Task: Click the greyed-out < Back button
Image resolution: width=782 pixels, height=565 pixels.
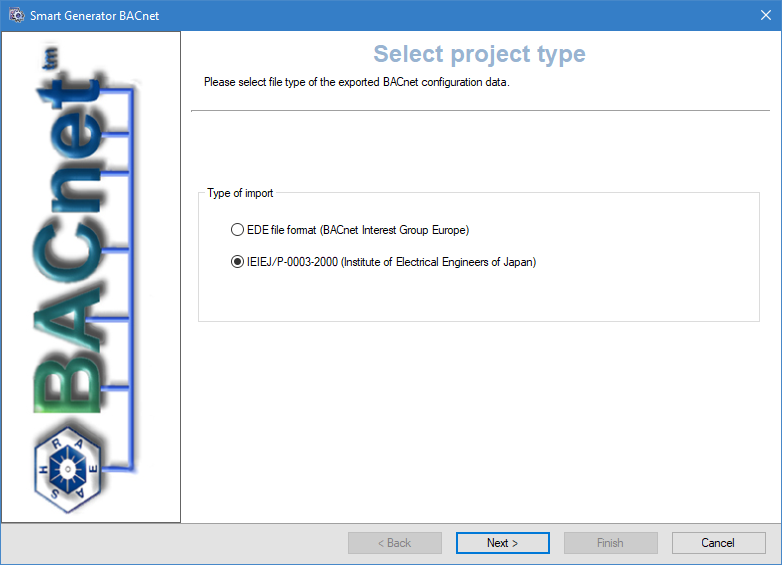Action: [x=394, y=543]
